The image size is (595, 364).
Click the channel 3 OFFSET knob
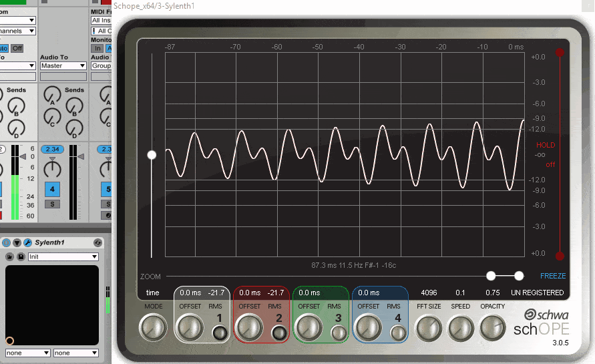click(308, 327)
